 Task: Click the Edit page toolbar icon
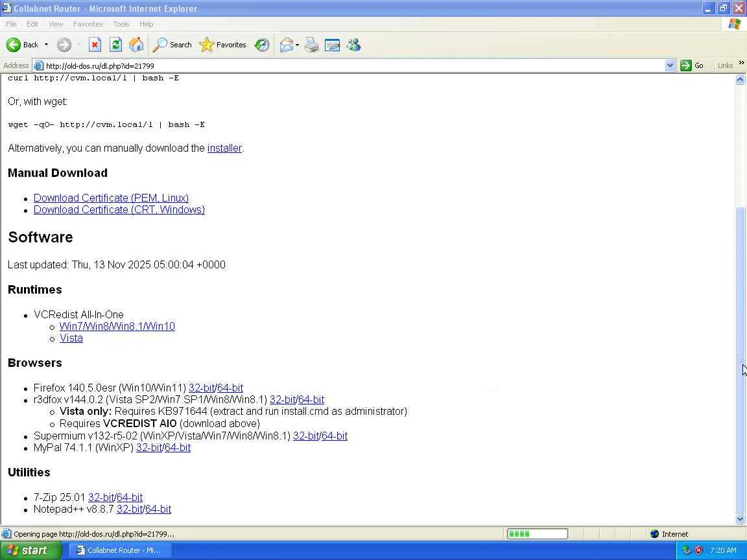332,45
